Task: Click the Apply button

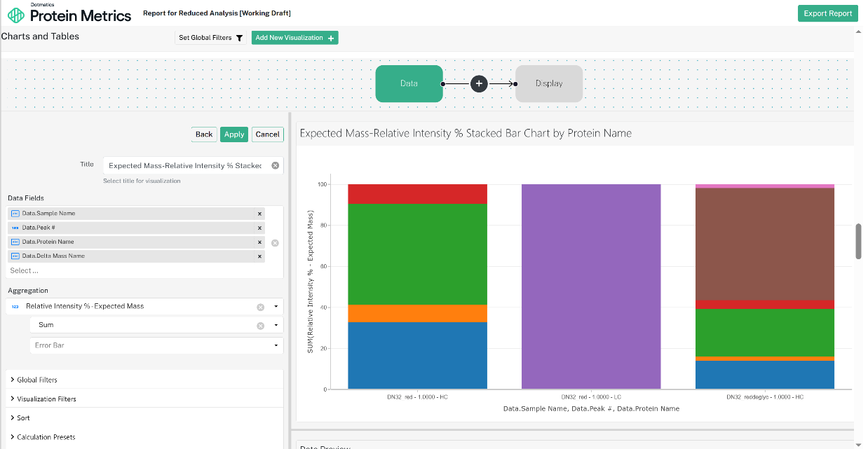Action: [234, 134]
